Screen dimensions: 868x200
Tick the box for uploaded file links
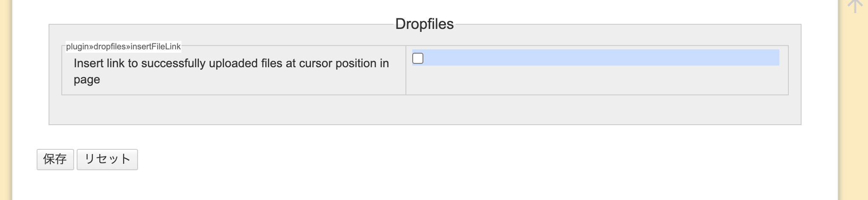point(418,58)
